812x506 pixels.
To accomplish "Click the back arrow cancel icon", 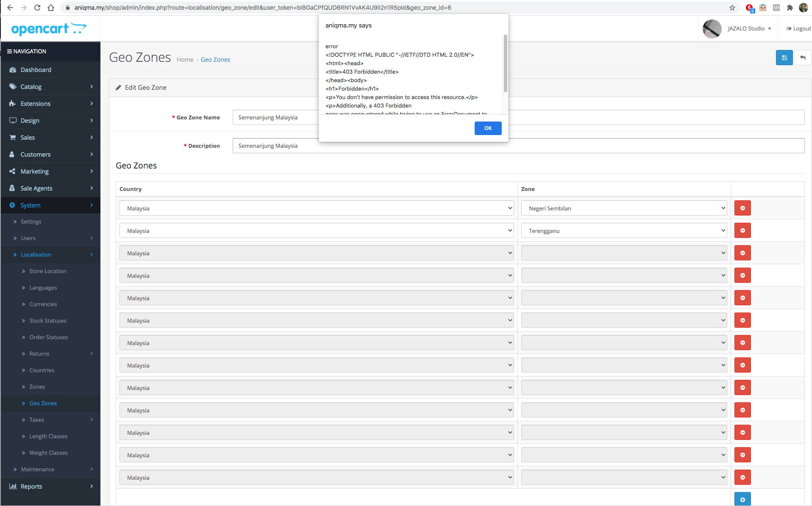I will [x=803, y=58].
